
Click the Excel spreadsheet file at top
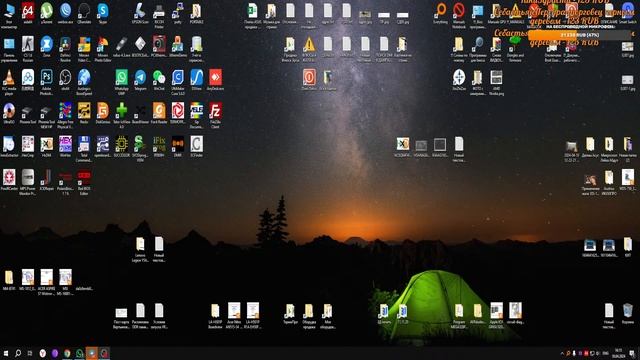coord(252,11)
